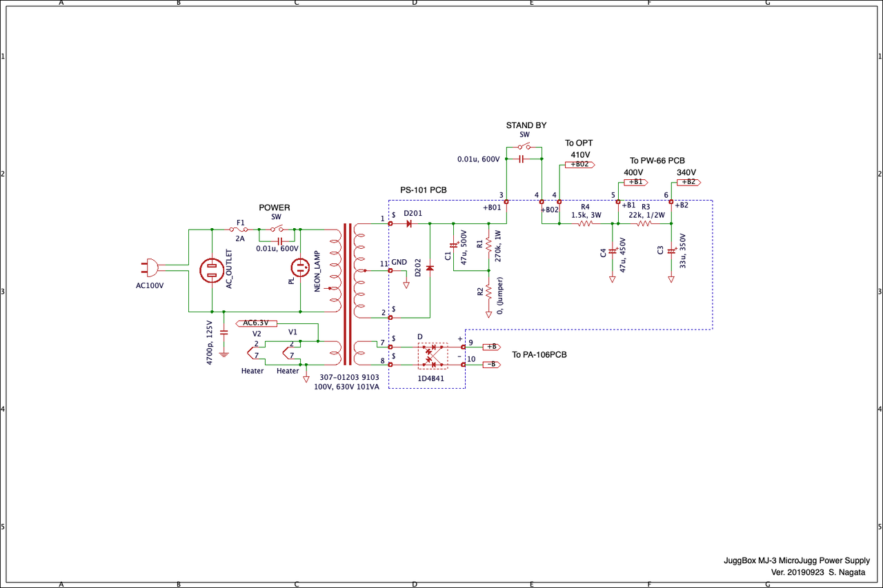
Task: Select the R4 1.5k 3W resistor
Action: 585,223
